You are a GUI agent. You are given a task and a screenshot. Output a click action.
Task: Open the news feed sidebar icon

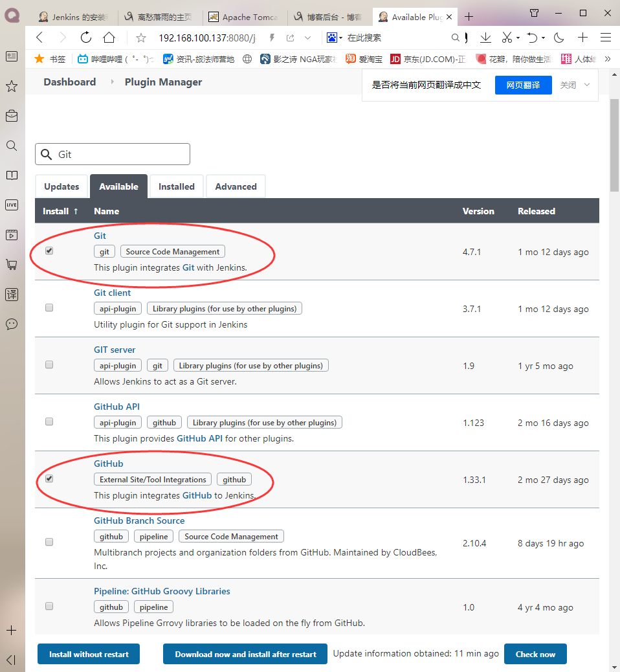click(x=12, y=56)
